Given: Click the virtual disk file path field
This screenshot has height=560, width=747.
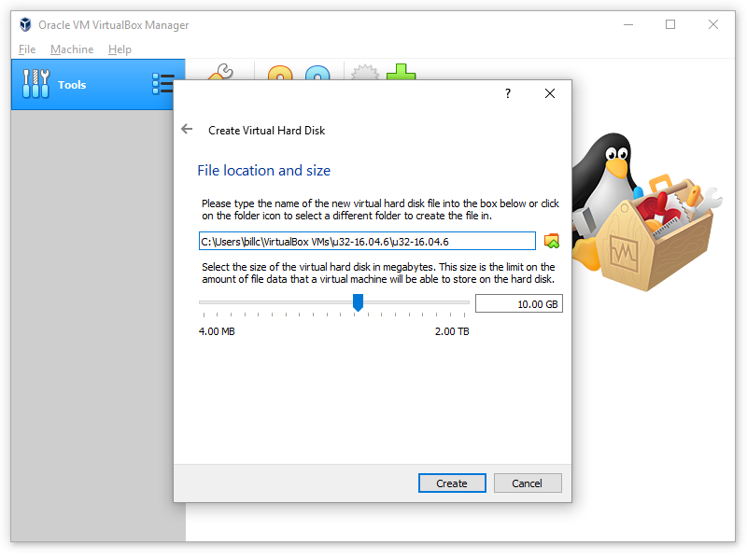Looking at the screenshot, I should tap(367, 242).
